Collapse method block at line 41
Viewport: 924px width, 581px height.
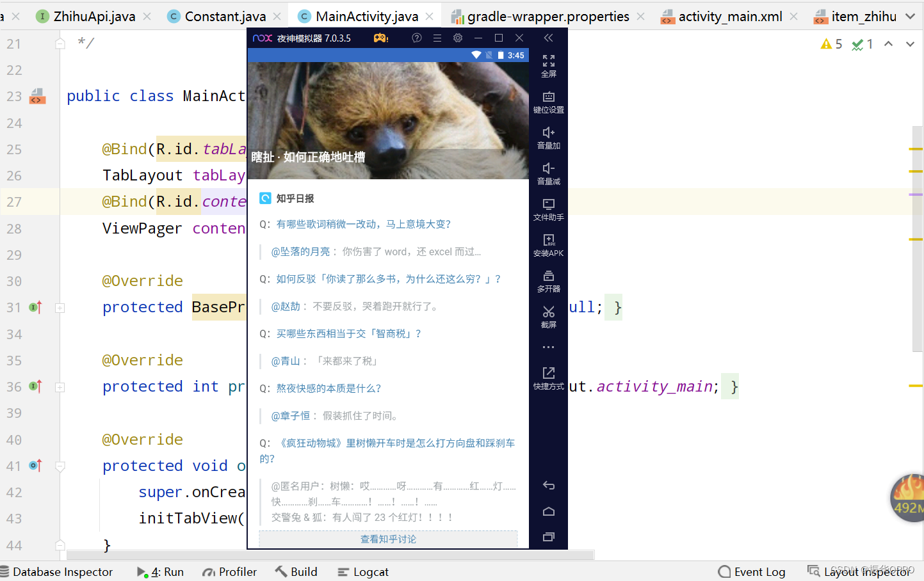pyautogui.click(x=60, y=466)
